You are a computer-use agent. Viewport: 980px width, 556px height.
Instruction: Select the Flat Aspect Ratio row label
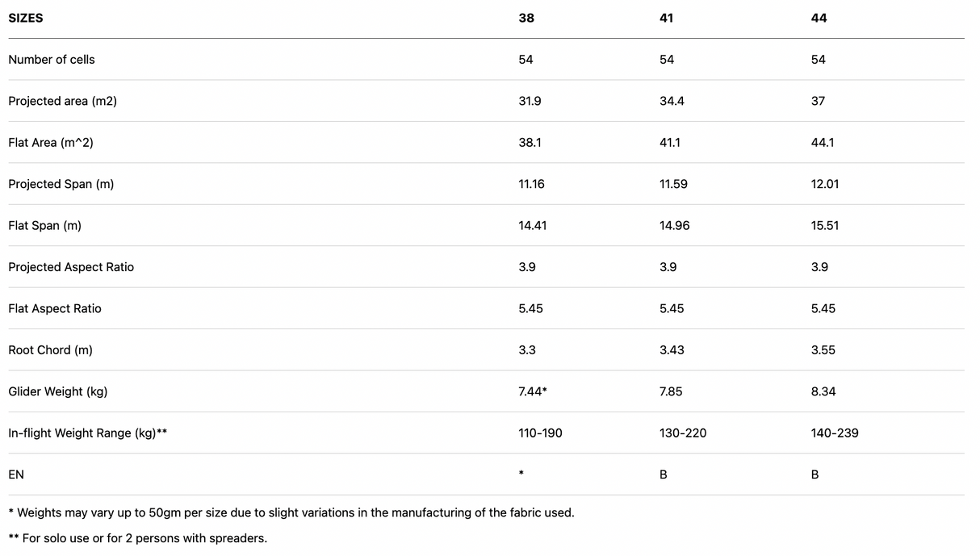pyautogui.click(x=55, y=309)
